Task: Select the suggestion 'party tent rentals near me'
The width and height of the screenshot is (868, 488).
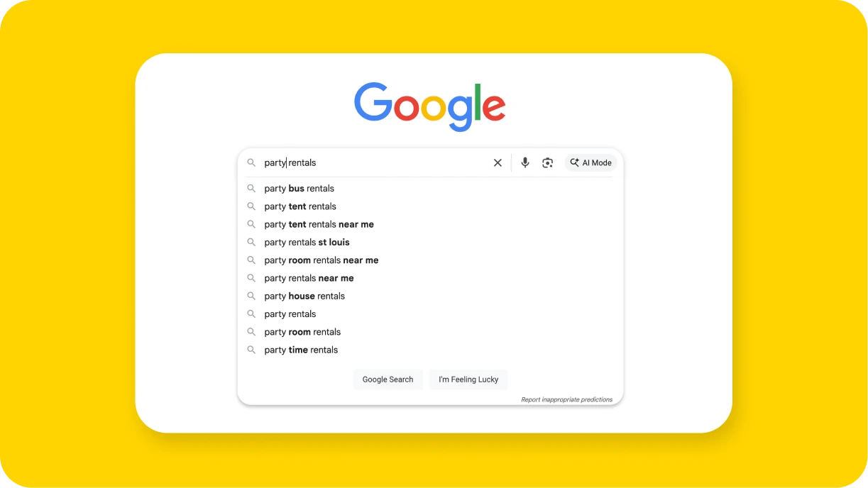Action: tap(319, 224)
